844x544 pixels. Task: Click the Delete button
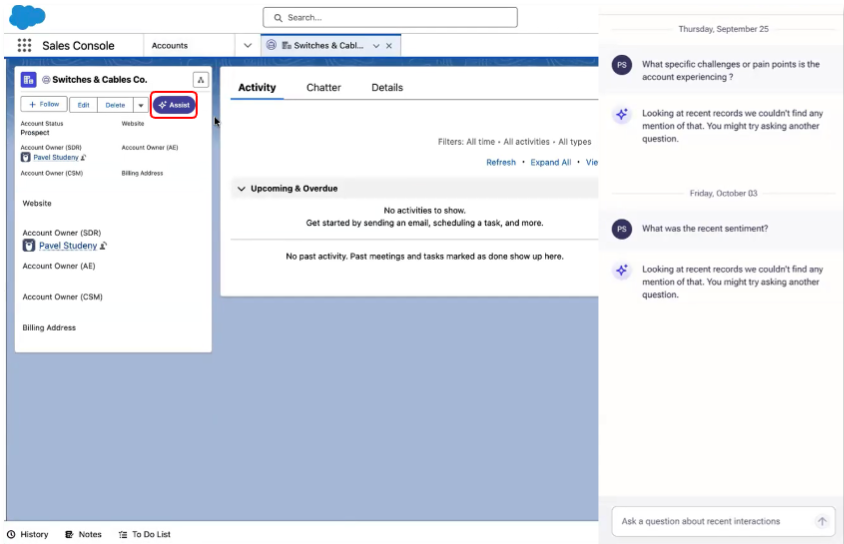click(x=115, y=105)
